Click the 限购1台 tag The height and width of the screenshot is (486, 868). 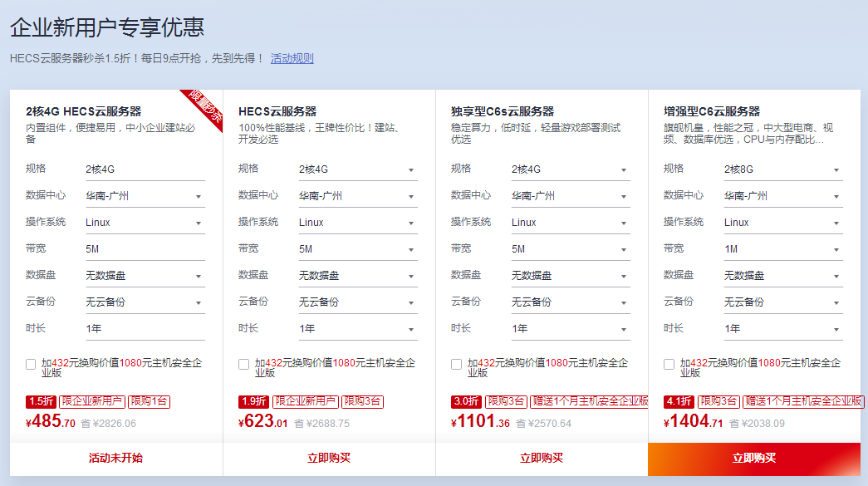click(x=149, y=401)
